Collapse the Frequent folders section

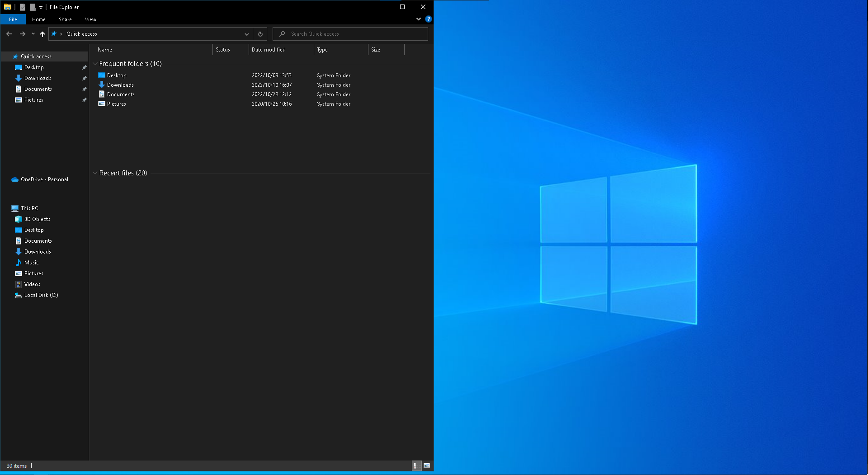95,64
